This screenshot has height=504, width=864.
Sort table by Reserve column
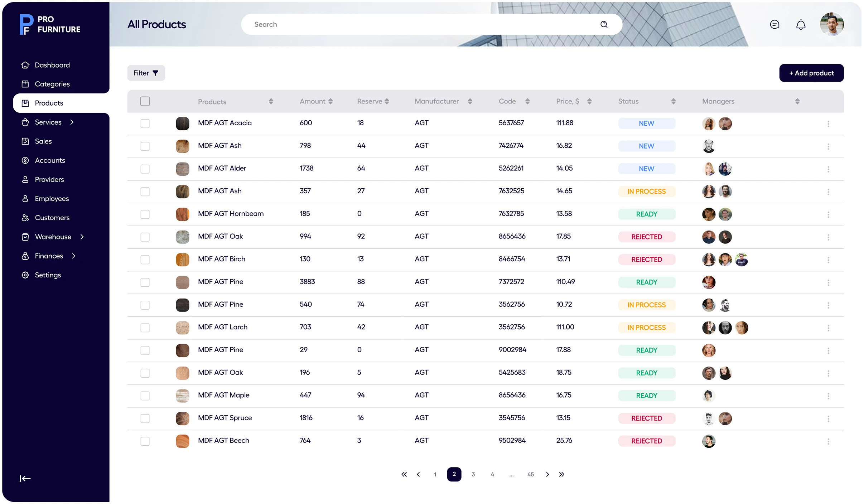pos(387,101)
